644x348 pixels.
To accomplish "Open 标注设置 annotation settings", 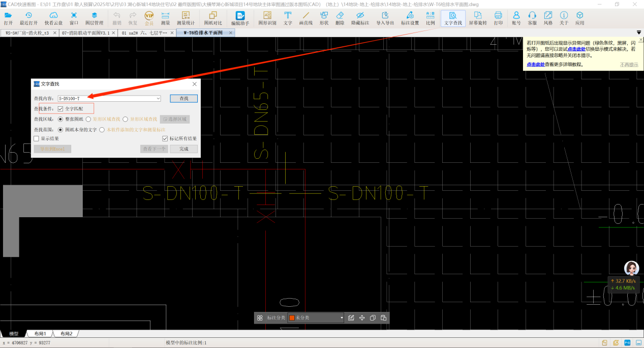I will pyautogui.click(x=410, y=18).
